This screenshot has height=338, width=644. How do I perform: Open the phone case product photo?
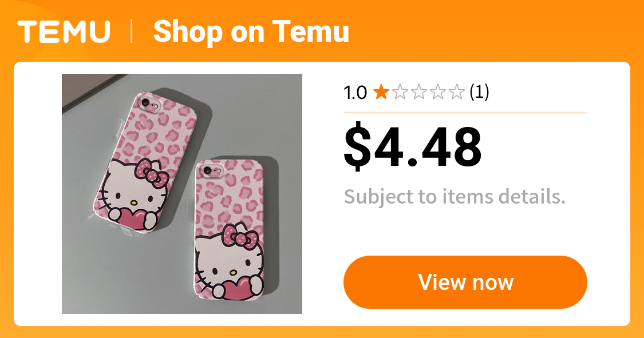(181, 193)
